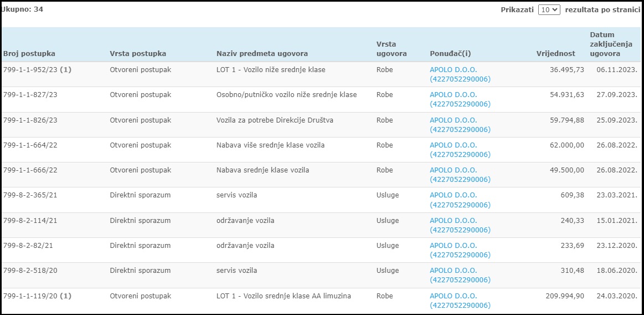Click bidder link for 799-1-1-666/22
This screenshot has width=644, height=315.
[x=460, y=175]
